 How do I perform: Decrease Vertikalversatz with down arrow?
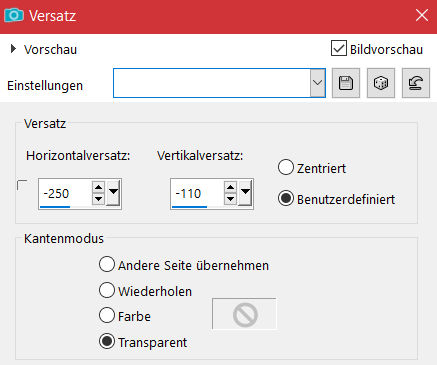pos(230,199)
